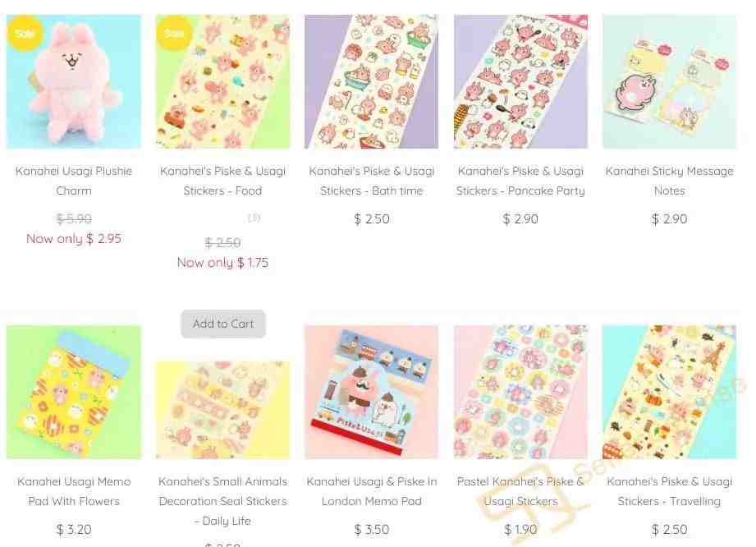Screen dimensions: 756x547
Task: Click the Sale badge on Food stickers
Action: [174, 33]
